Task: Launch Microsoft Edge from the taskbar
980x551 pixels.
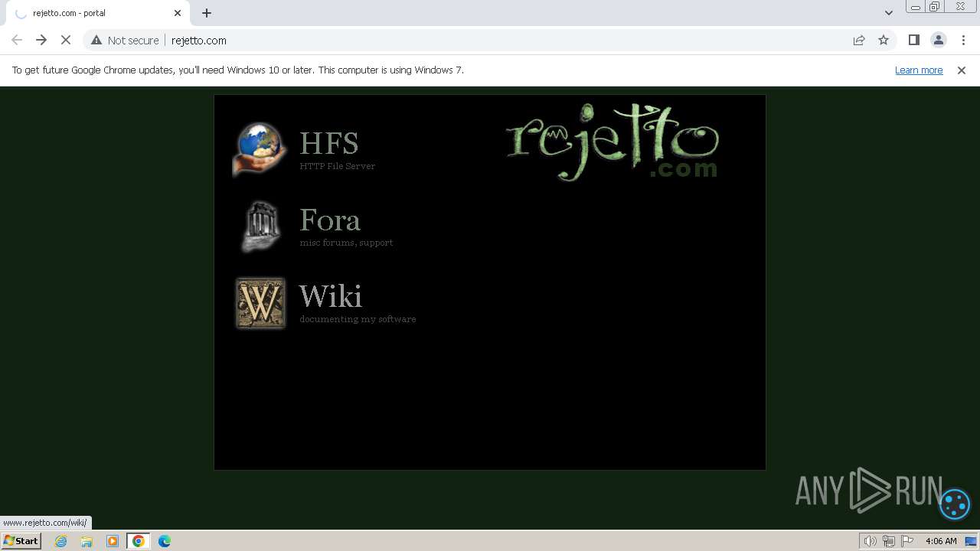Action: pos(165,541)
